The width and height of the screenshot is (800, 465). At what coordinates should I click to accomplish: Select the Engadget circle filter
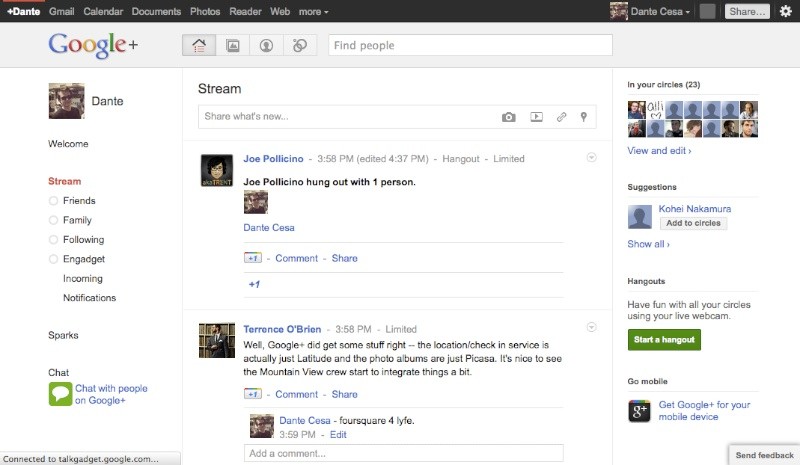pos(77,259)
